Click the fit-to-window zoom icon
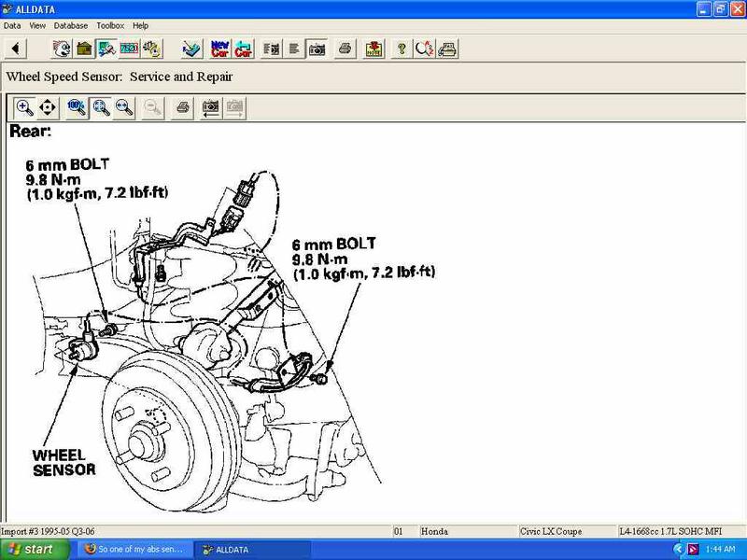Viewport: 747px width, 560px height. pos(101,107)
